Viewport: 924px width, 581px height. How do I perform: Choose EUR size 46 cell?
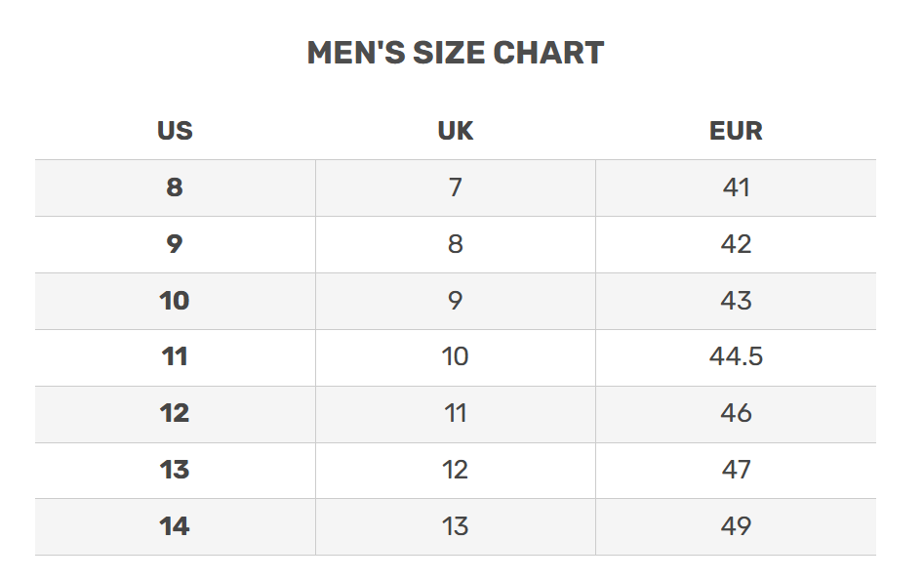(x=736, y=414)
